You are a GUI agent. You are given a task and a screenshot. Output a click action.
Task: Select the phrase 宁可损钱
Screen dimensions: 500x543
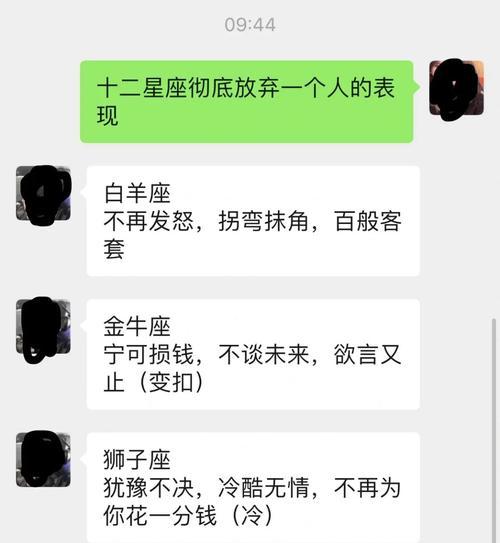coord(148,354)
